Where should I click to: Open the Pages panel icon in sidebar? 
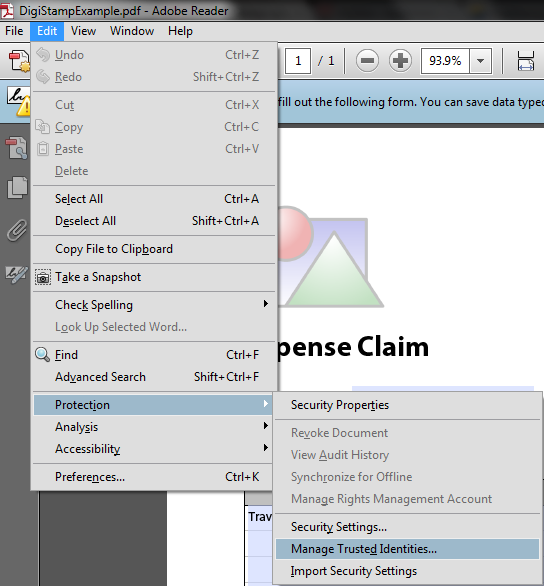point(17,187)
